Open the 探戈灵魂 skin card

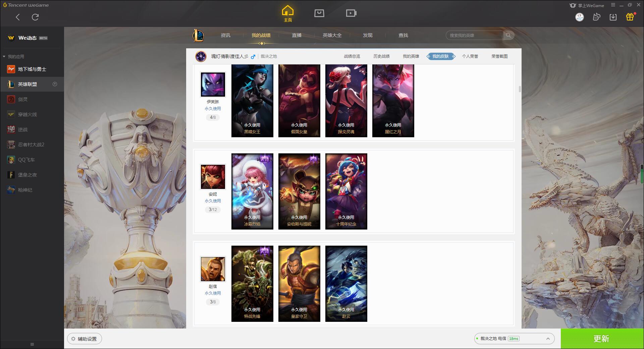point(346,101)
